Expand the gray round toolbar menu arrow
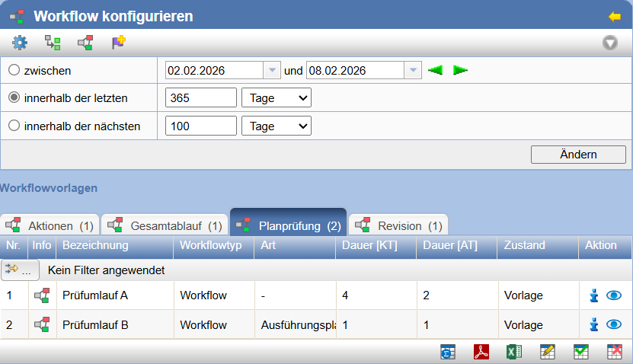 610,43
